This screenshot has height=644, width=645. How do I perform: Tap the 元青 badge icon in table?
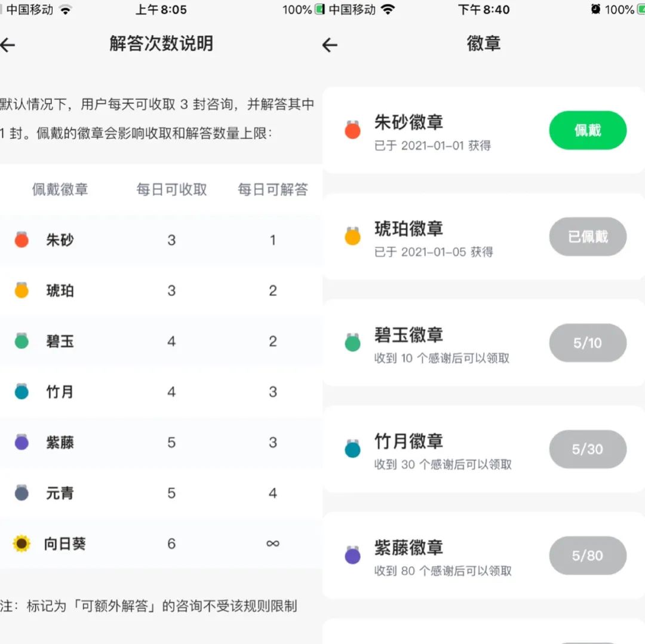coord(21,493)
